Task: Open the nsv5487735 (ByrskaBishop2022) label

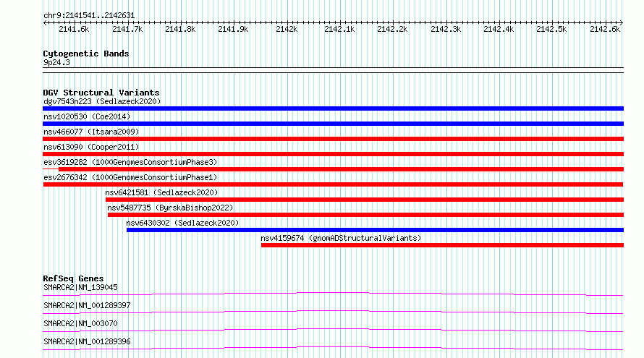Action: pyautogui.click(x=170, y=208)
